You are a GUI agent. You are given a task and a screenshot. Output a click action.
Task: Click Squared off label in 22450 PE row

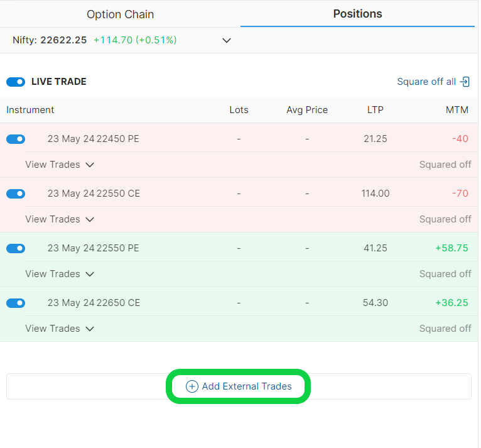tap(445, 165)
